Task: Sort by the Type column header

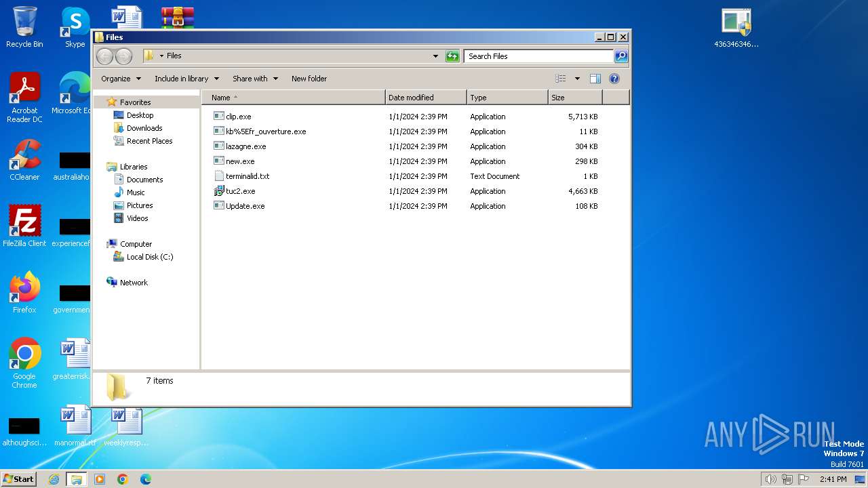Action: point(507,98)
